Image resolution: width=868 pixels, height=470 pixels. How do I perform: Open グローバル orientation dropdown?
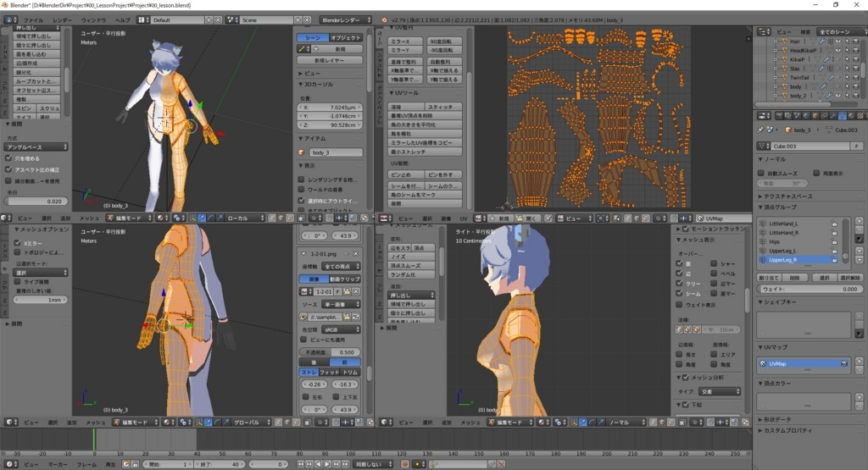(251, 422)
